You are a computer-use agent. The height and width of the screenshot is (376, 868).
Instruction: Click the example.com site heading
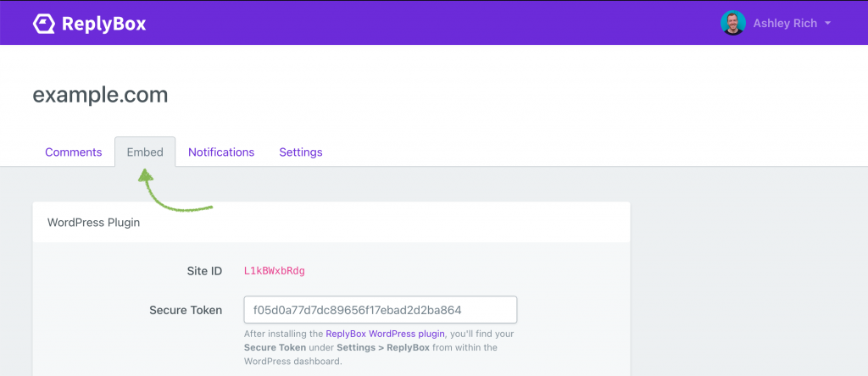pos(100,94)
